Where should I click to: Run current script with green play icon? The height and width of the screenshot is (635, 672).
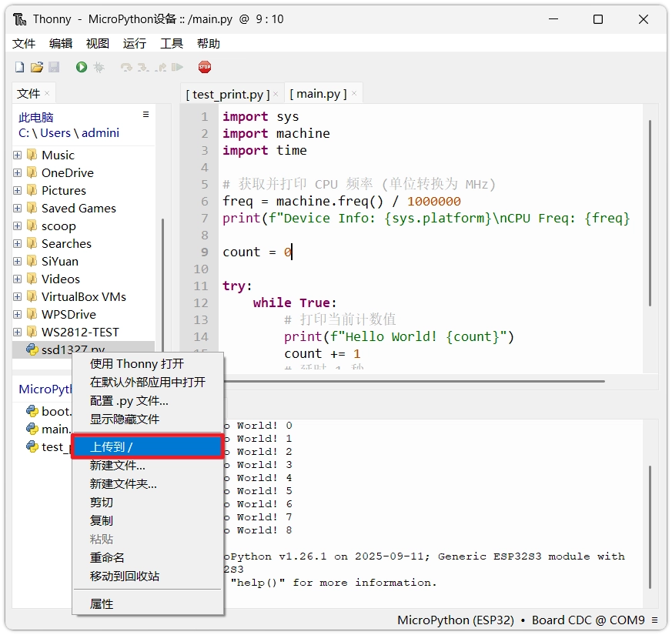tap(82, 68)
